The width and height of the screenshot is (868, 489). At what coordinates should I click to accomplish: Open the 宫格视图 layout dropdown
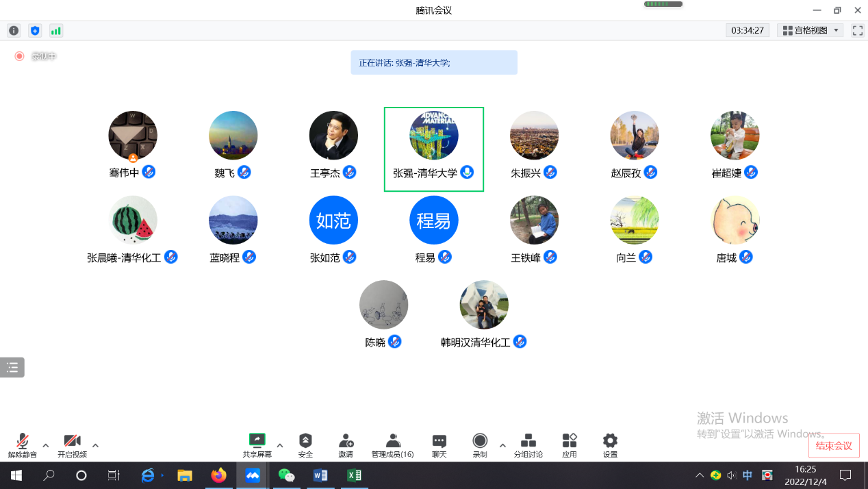(x=810, y=31)
